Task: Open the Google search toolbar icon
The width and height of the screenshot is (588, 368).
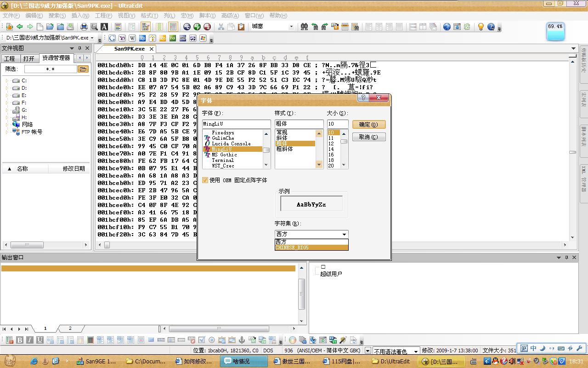Action: [112, 38]
